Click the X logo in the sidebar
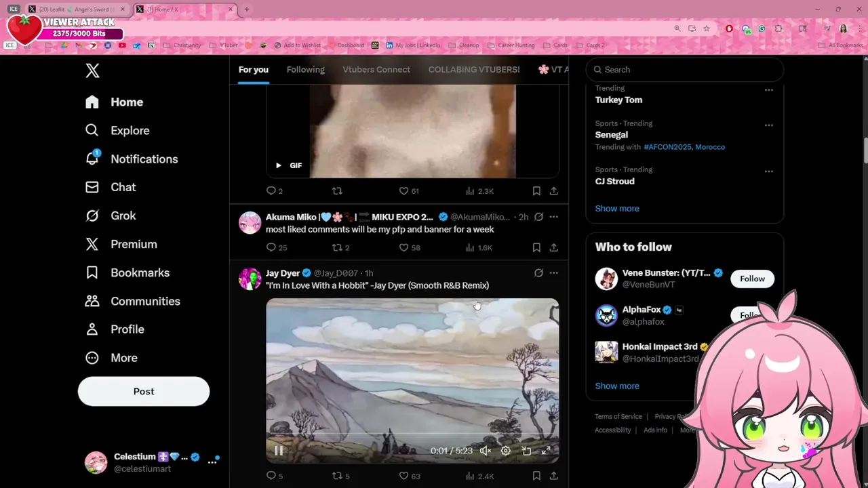The width and height of the screenshot is (868, 488). (92, 70)
